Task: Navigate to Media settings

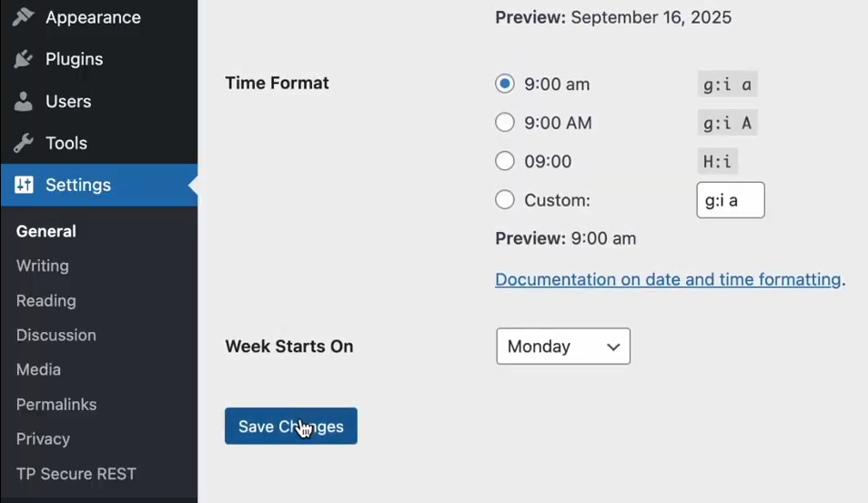Action: 39,369
